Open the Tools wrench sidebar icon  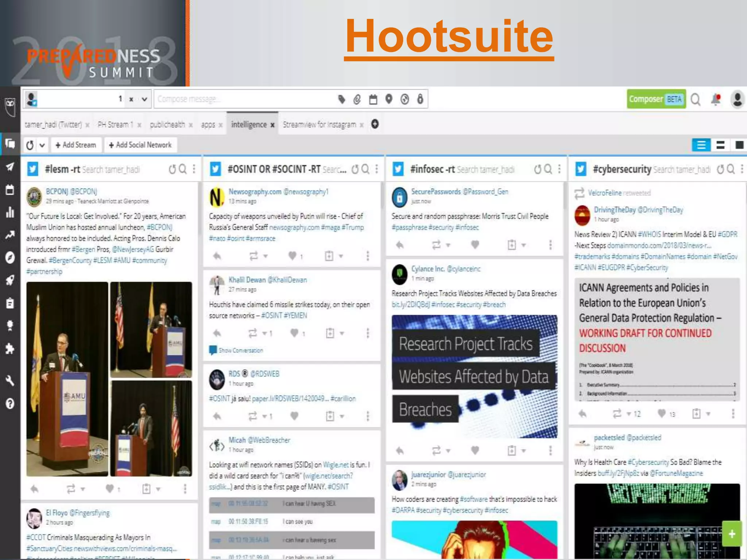[x=10, y=381]
